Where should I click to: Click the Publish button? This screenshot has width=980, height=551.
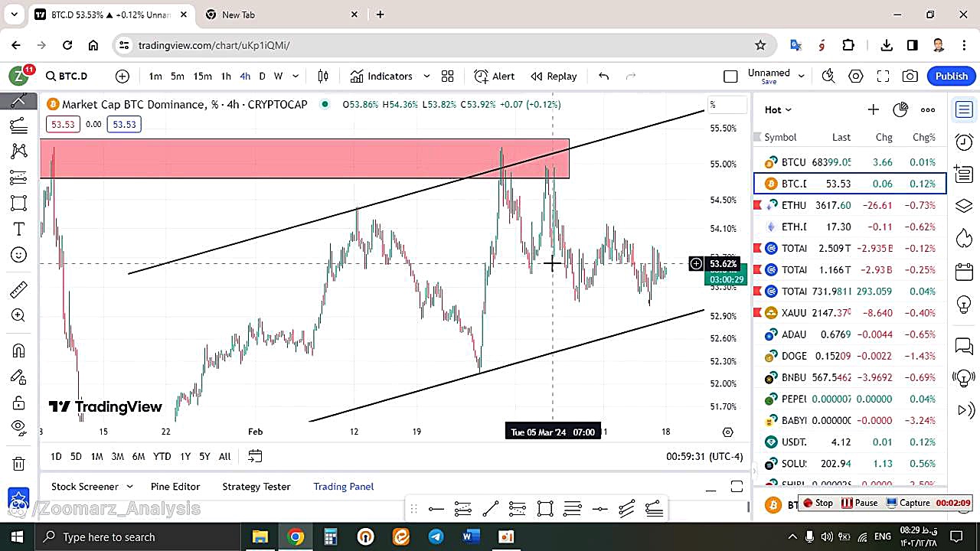(952, 76)
